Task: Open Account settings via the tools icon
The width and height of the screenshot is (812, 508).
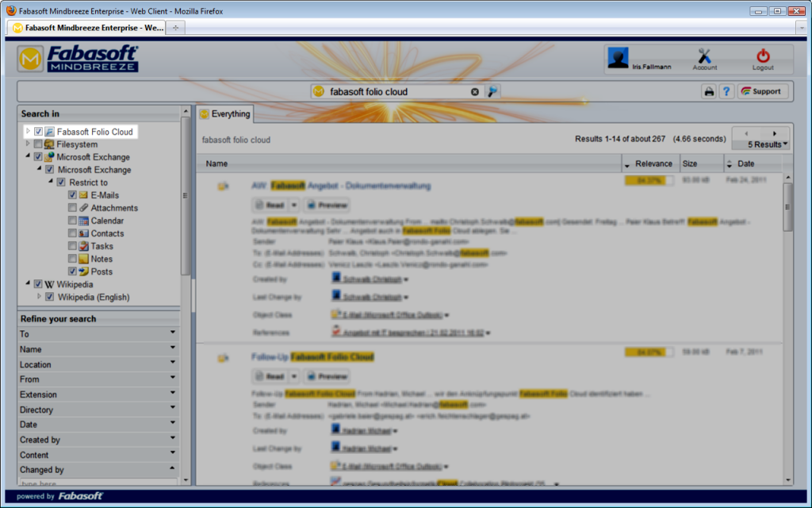Action: coord(704,56)
